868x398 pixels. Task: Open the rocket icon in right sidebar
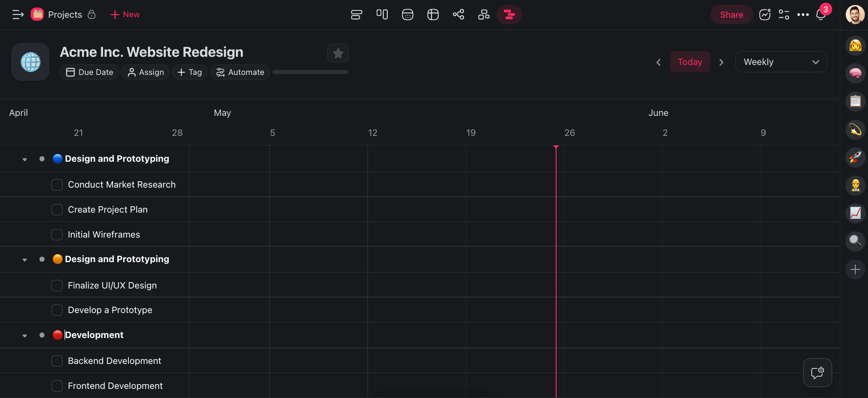[855, 157]
